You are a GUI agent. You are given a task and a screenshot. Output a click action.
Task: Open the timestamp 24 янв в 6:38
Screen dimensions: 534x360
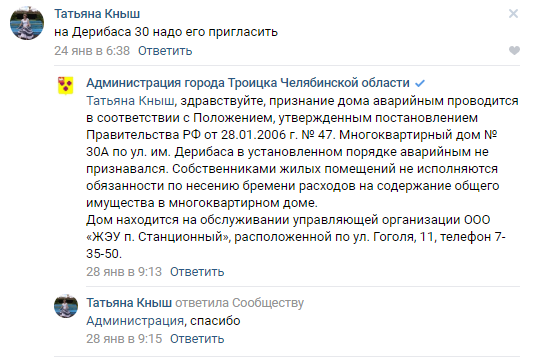[x=92, y=51]
